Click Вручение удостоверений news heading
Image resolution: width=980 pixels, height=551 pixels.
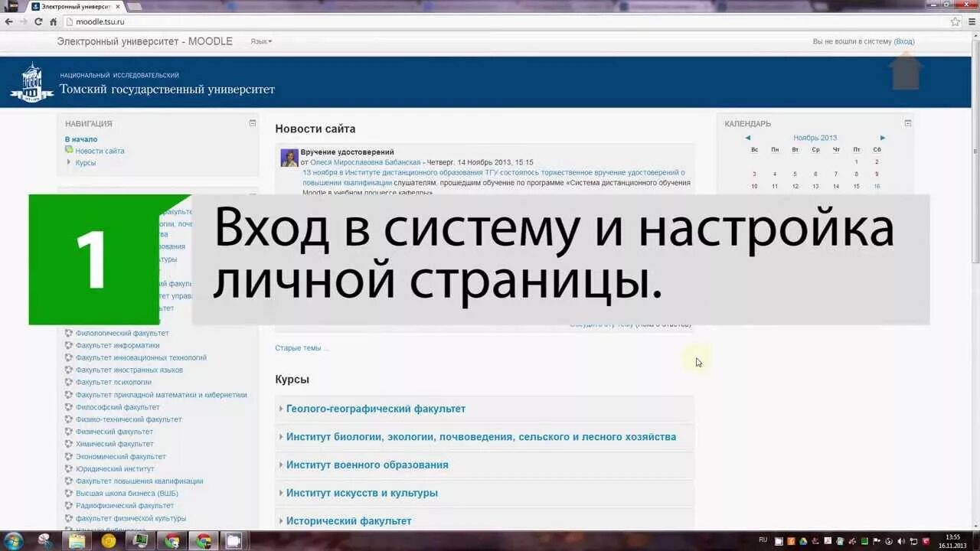[348, 152]
